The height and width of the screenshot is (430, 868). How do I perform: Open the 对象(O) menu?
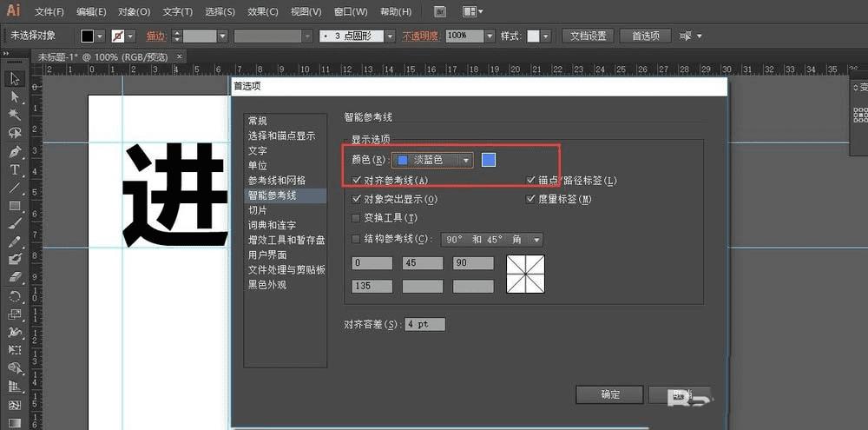(x=135, y=11)
